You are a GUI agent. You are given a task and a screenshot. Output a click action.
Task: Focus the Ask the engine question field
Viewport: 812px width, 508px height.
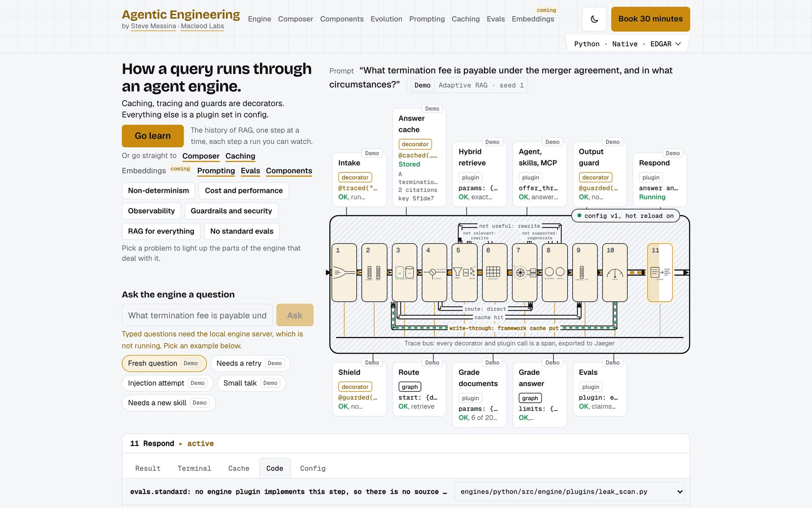pos(197,315)
